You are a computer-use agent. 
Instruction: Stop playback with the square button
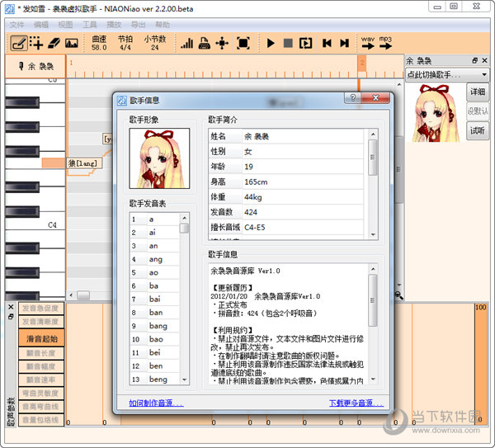pos(288,43)
